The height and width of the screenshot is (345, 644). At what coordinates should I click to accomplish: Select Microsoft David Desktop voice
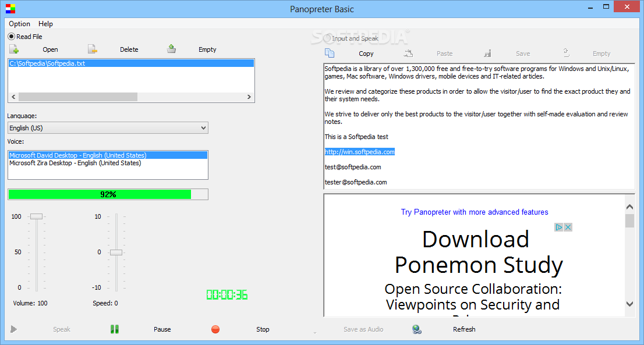[108, 155]
